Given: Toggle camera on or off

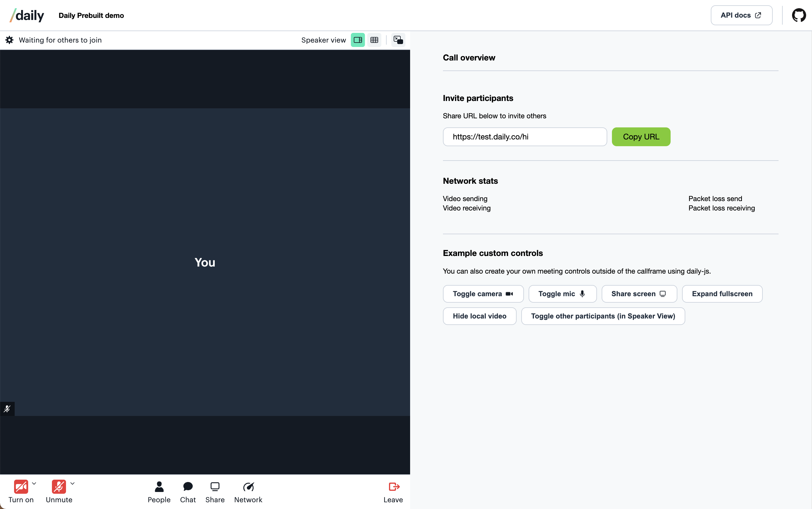Looking at the screenshot, I should point(482,294).
